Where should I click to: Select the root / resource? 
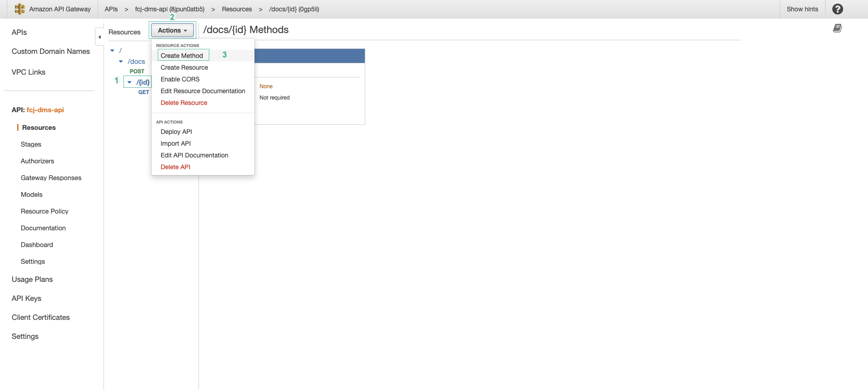point(120,51)
